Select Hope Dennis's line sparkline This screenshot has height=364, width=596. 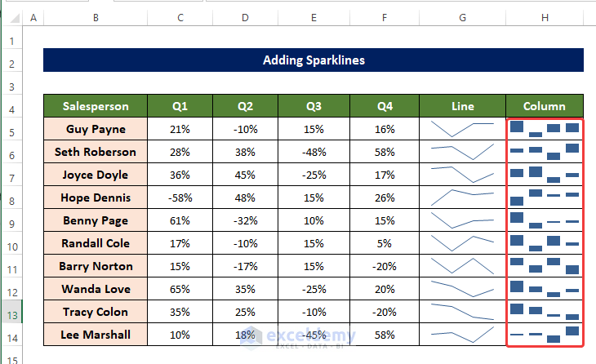462,198
